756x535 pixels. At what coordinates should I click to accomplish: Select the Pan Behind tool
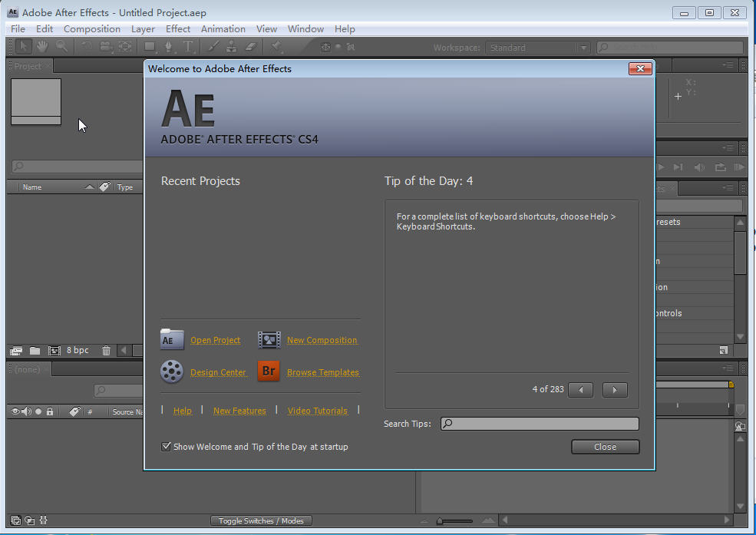tap(125, 46)
